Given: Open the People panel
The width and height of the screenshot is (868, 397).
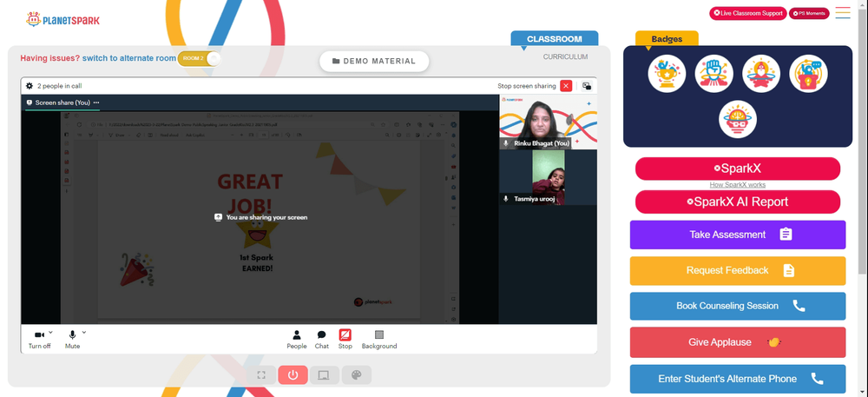Looking at the screenshot, I should click(297, 340).
